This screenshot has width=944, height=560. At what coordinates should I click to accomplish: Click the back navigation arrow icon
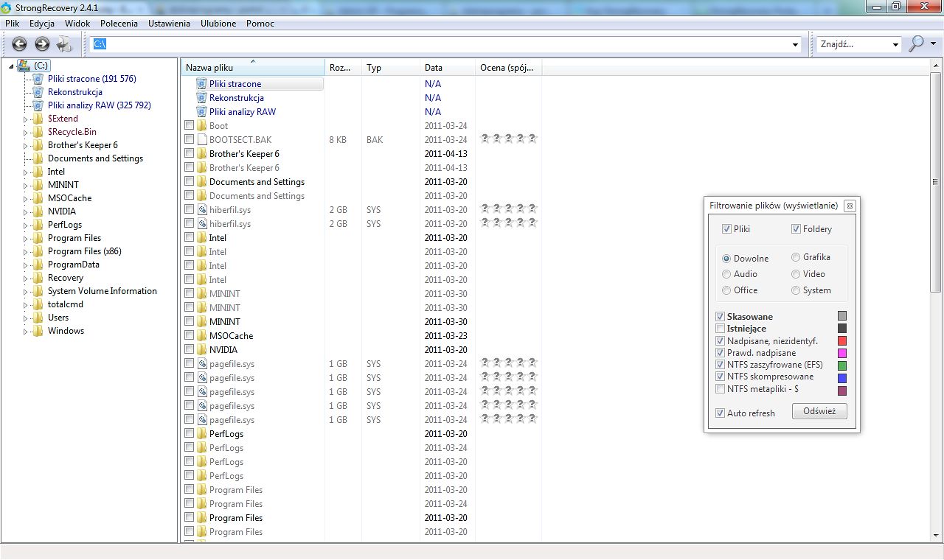coord(19,44)
